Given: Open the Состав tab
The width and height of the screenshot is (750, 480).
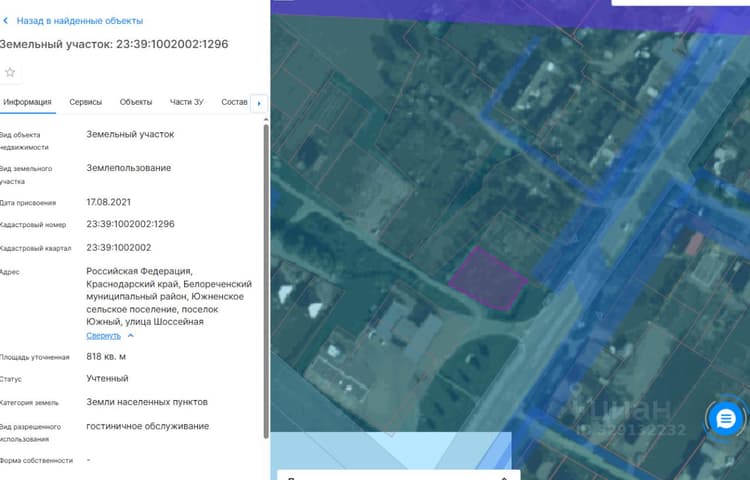Looking at the screenshot, I should [234, 102].
